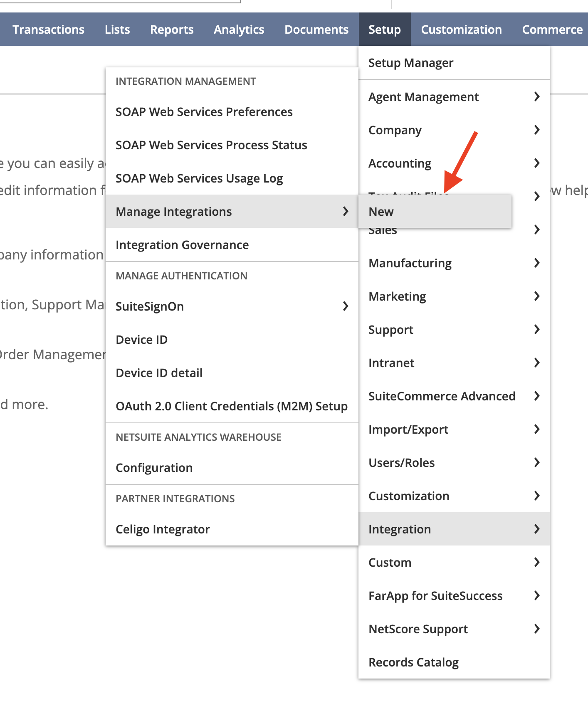
Task: Select Custom in the Setup menu
Action: pos(454,563)
